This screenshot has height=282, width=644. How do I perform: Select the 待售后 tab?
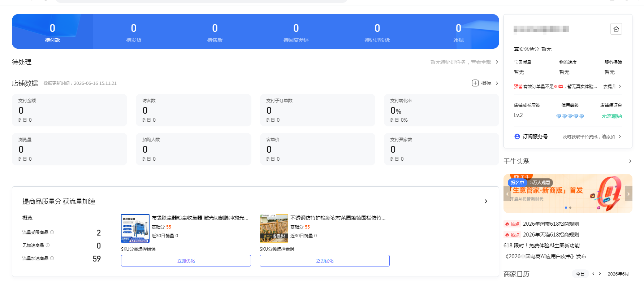[x=215, y=31]
